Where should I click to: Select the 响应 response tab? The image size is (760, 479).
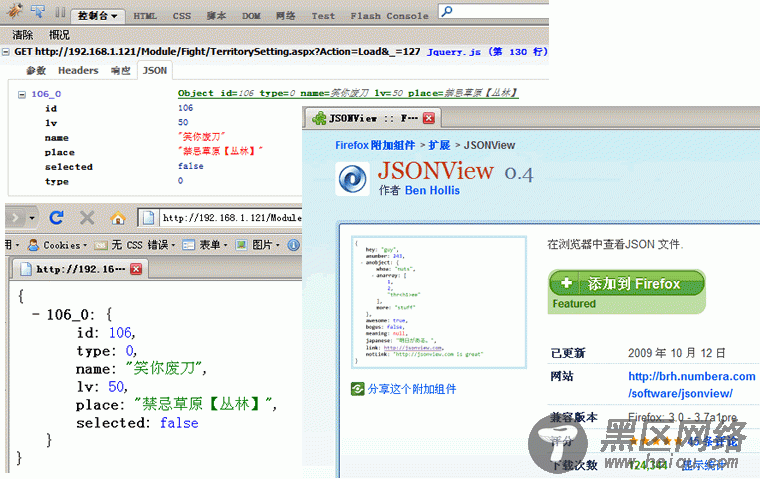click(x=121, y=71)
